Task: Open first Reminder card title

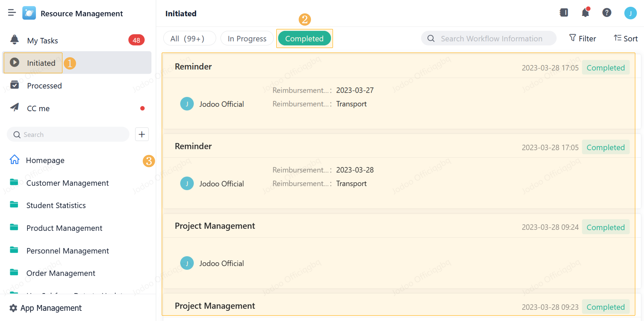Action: 193,67
